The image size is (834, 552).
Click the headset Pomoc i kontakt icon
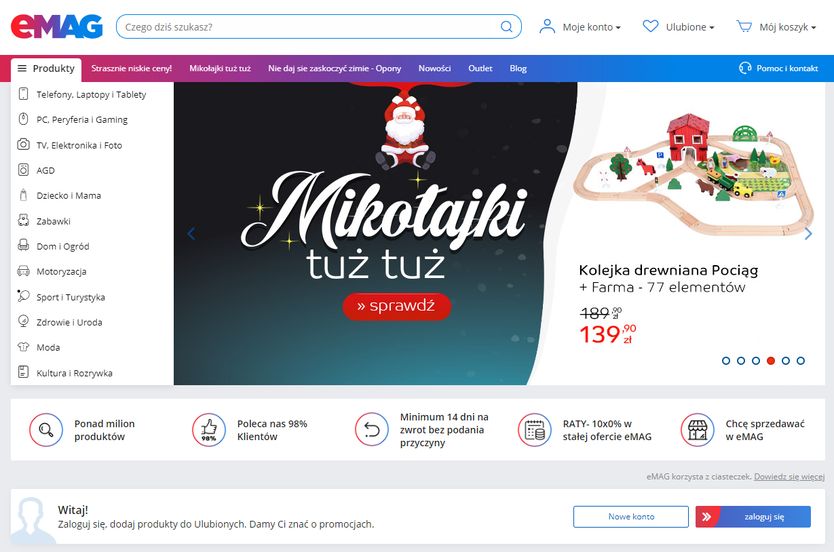(745, 68)
